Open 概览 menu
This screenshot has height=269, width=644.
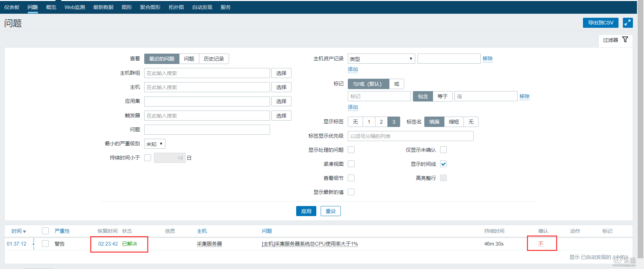51,7
